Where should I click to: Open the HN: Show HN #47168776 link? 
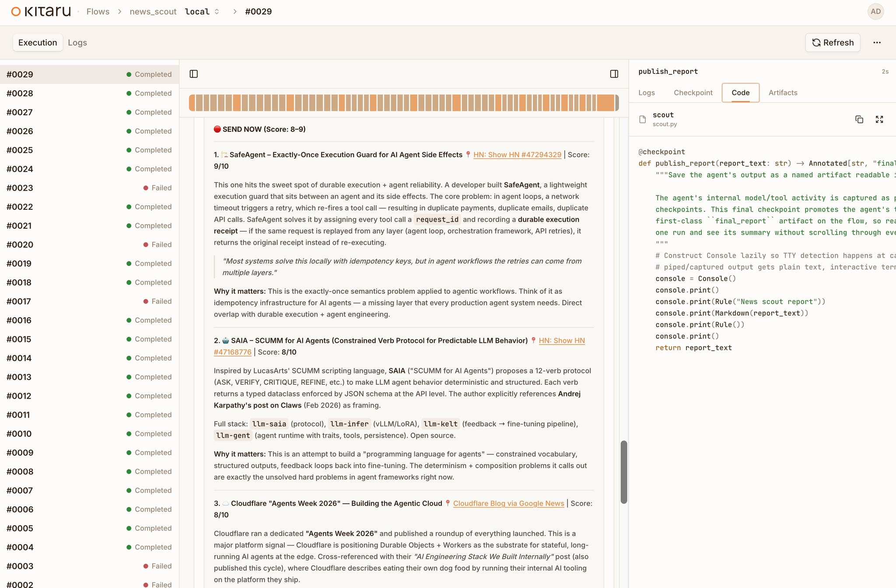[562, 341]
